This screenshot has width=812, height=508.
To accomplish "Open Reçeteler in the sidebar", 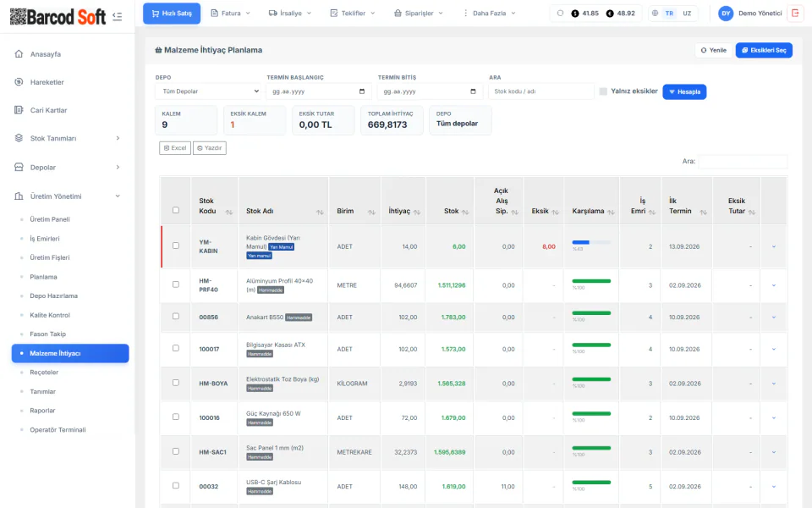I will (x=44, y=373).
